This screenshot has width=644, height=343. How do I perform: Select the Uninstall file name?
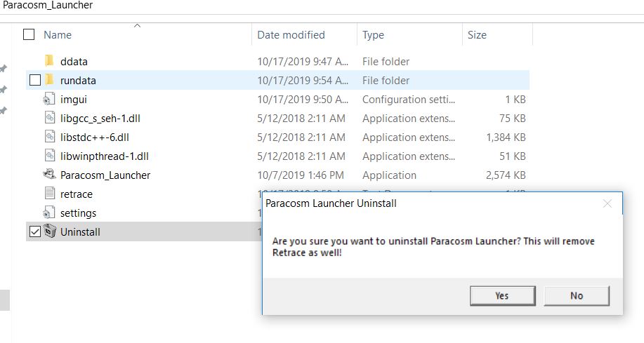point(80,231)
